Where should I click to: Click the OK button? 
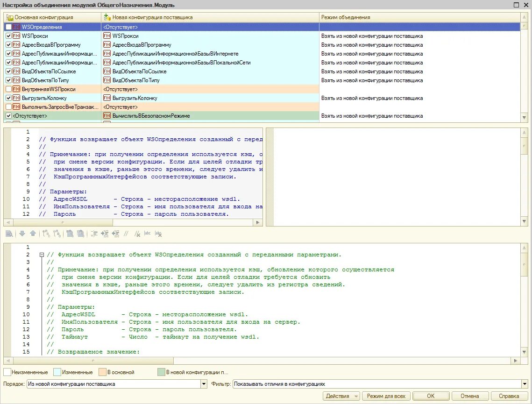[431, 396]
